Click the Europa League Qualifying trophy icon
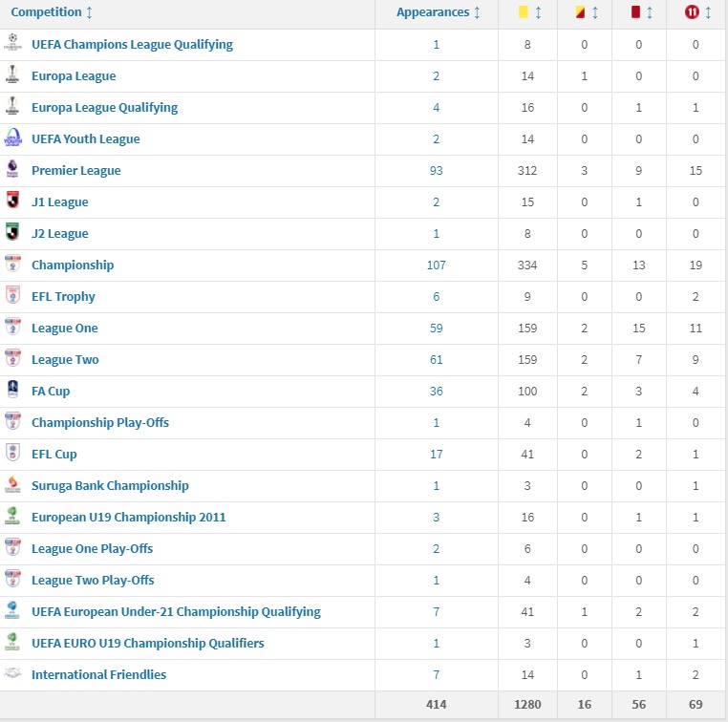Viewport: 728px width, 722px height. [12, 106]
